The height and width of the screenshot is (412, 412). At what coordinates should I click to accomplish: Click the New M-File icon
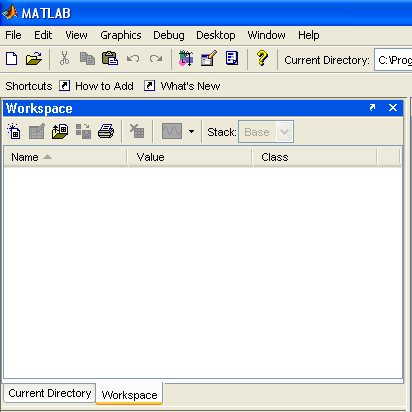pos(12,59)
